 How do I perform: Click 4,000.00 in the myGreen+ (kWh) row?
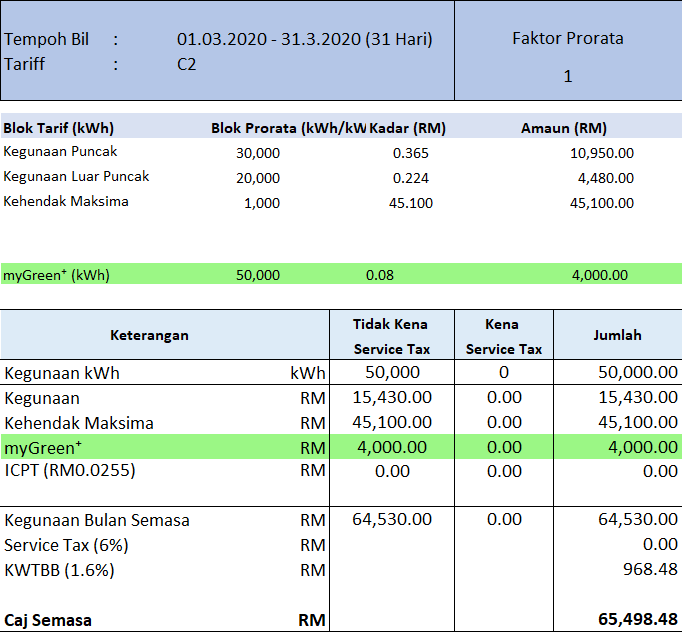(x=600, y=275)
